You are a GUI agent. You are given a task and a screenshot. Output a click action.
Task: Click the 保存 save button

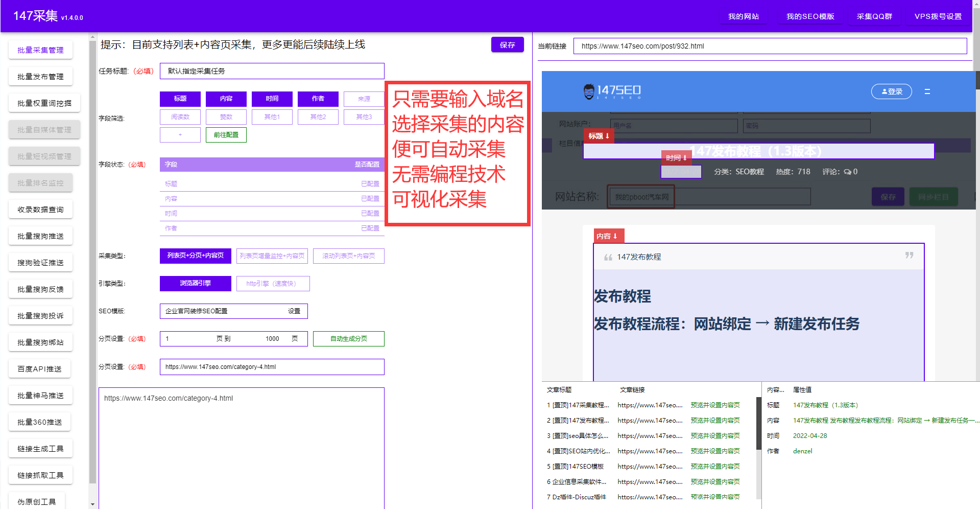[x=507, y=44]
